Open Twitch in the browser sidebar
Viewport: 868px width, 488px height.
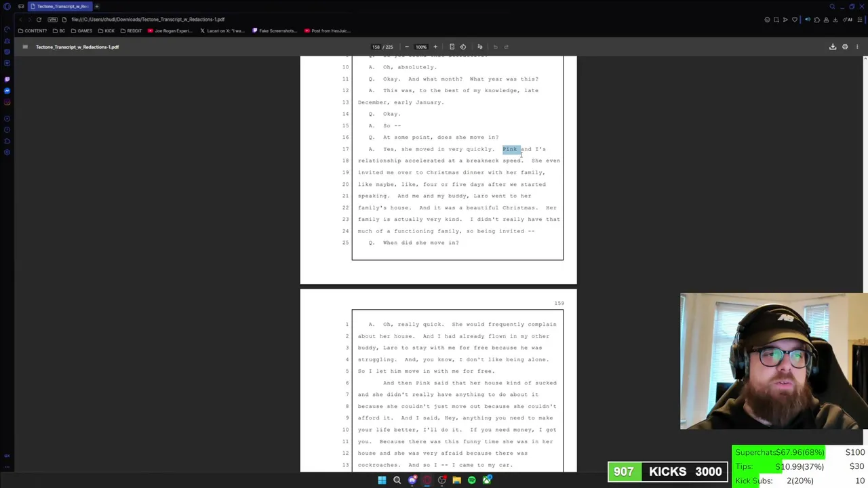pos(7,79)
